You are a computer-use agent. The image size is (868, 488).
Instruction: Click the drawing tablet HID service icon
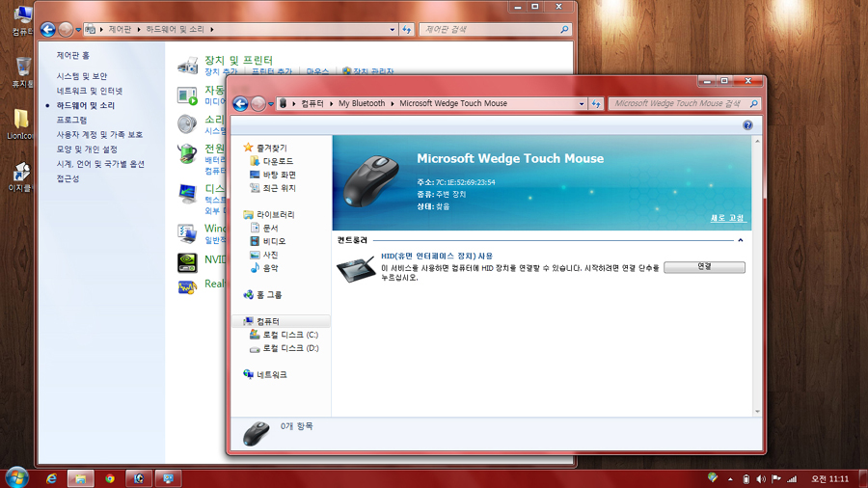coord(355,269)
